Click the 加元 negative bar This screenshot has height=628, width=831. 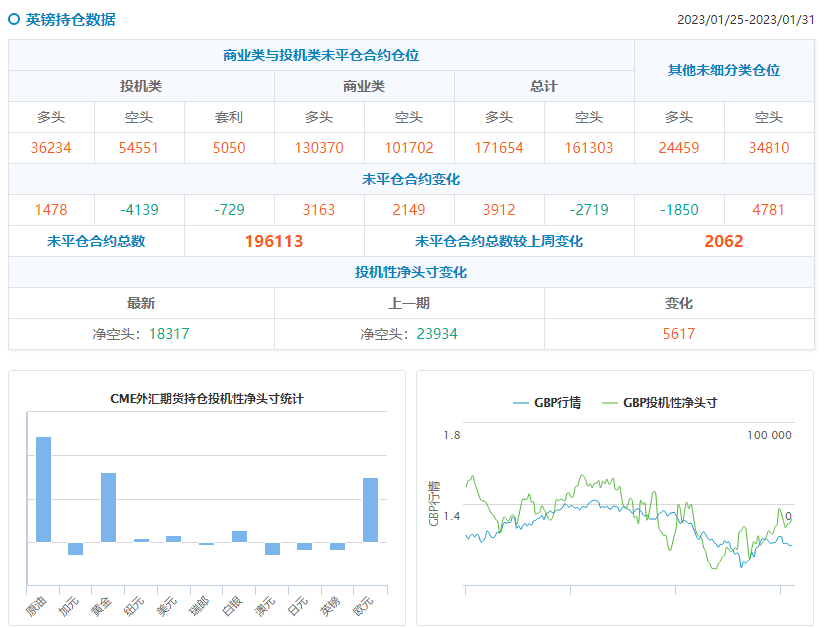[76, 548]
